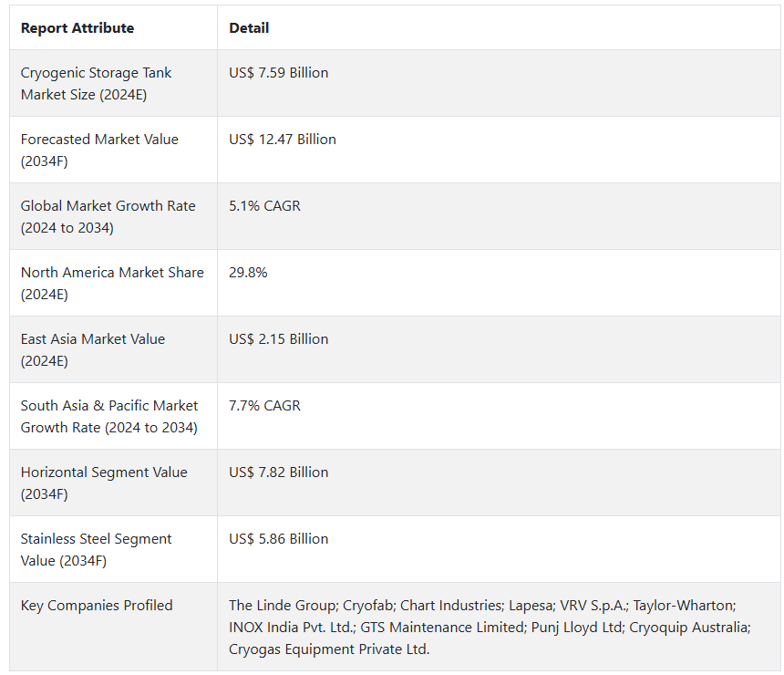
Task: Select the Cryogenic Storage Tank Market Size cell
Action: (96, 83)
